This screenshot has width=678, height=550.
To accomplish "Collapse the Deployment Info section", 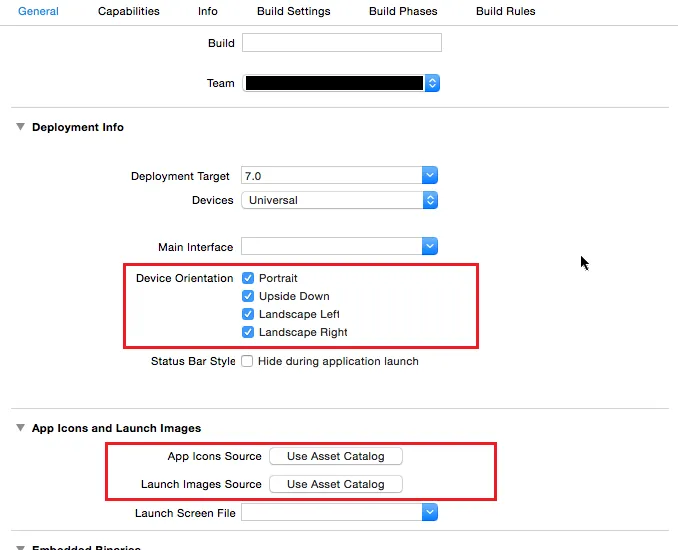I will click(20, 127).
